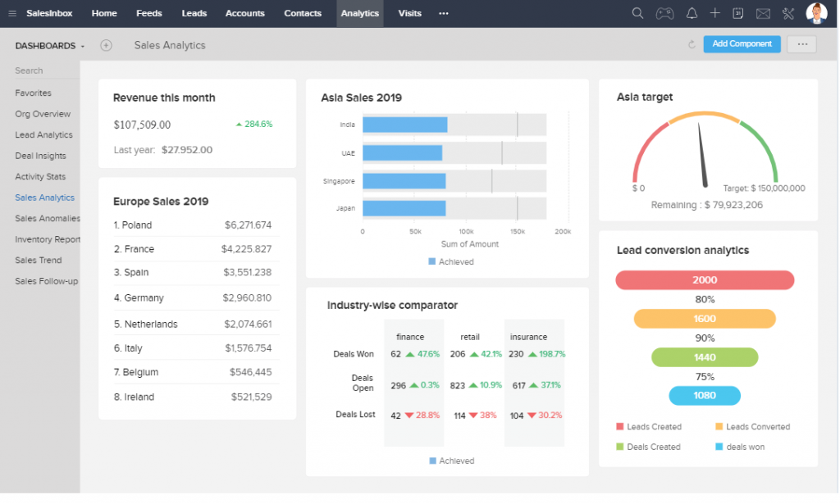The image size is (840, 504).
Task: Click the Leads Created legend color swatch
Action: pyautogui.click(x=620, y=427)
